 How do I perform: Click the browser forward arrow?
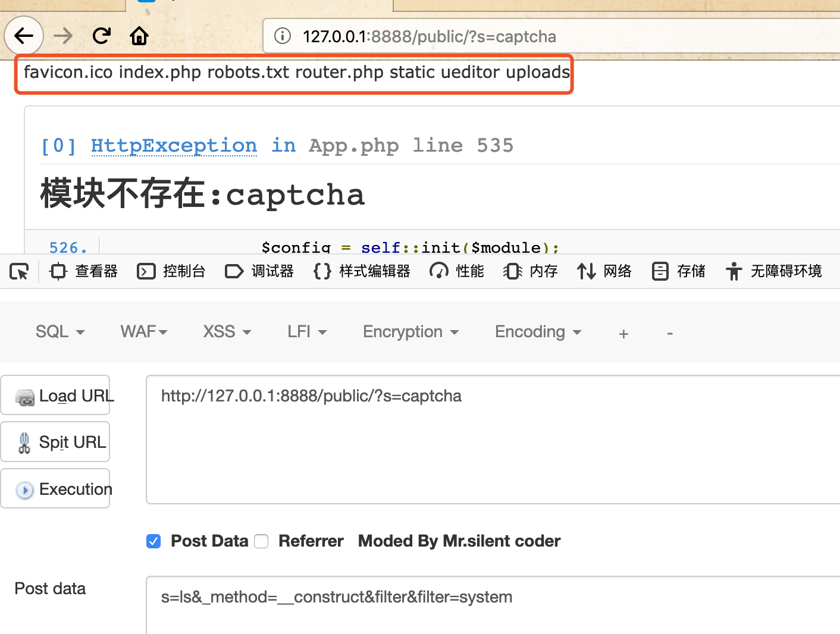point(63,36)
